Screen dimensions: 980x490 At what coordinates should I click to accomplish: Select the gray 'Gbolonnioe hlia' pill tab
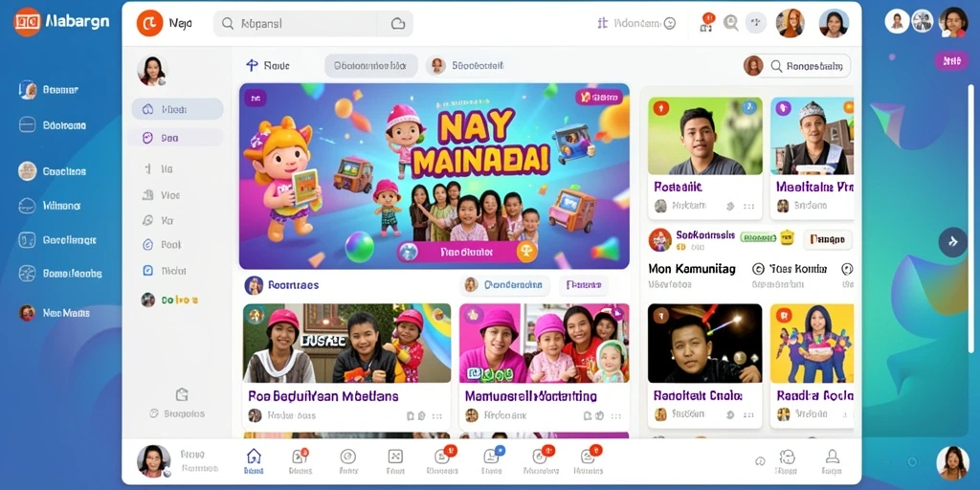[370, 65]
